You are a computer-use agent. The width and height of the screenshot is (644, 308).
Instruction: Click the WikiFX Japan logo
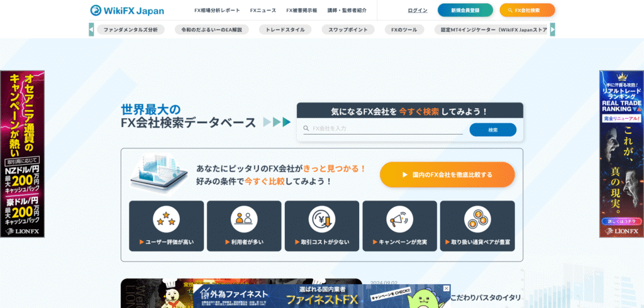[127, 10]
